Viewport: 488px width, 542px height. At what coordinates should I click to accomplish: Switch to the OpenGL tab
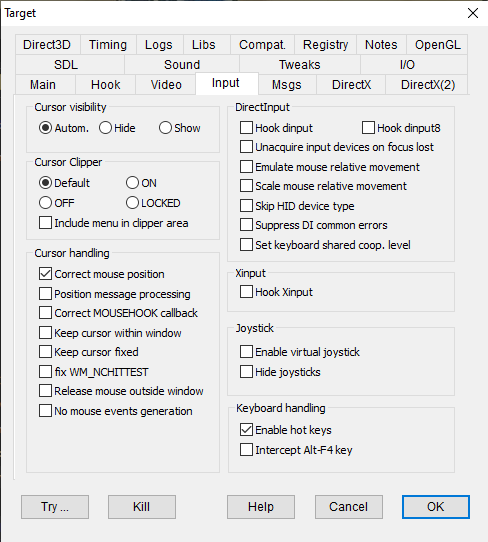click(x=437, y=45)
